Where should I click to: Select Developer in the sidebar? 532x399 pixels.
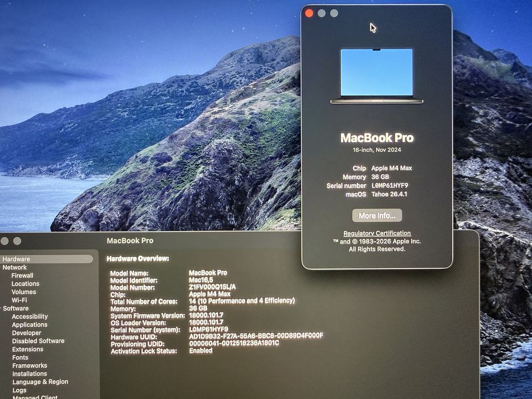click(x=26, y=333)
